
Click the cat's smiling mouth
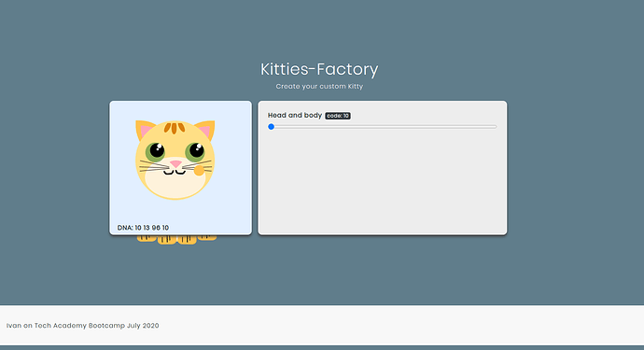175,172
